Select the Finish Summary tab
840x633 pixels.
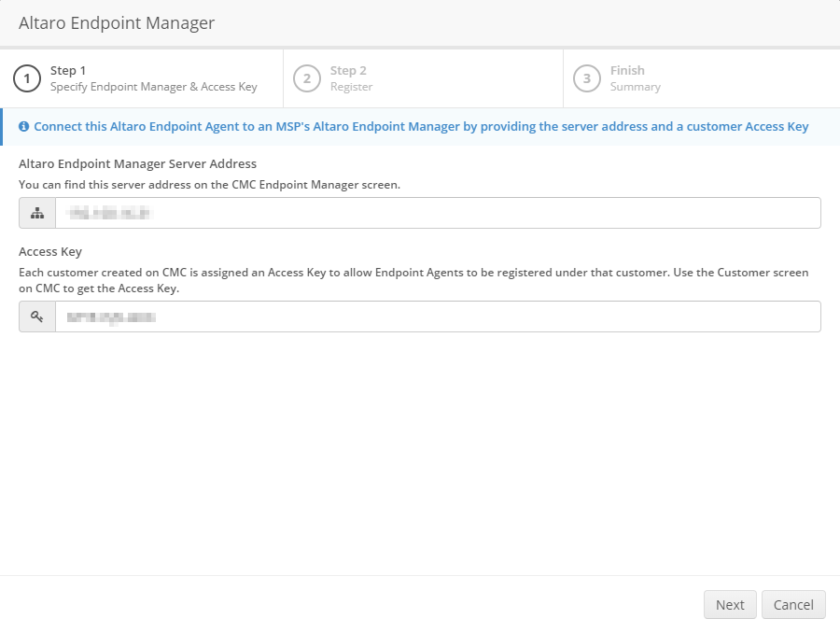coord(702,78)
